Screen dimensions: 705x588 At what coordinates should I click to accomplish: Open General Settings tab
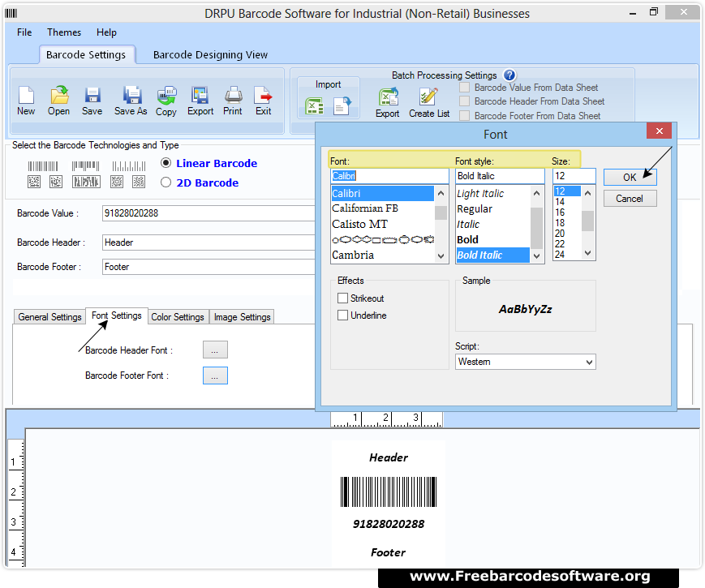pyautogui.click(x=49, y=317)
